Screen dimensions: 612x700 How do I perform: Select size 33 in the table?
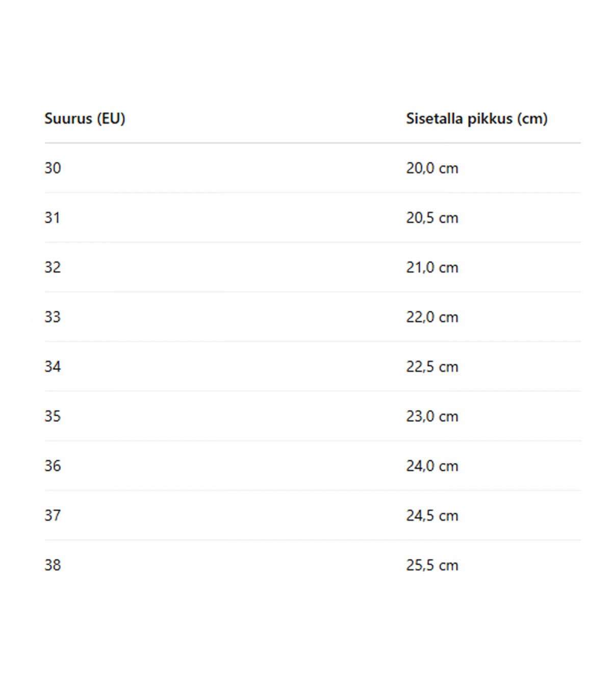click(x=53, y=317)
